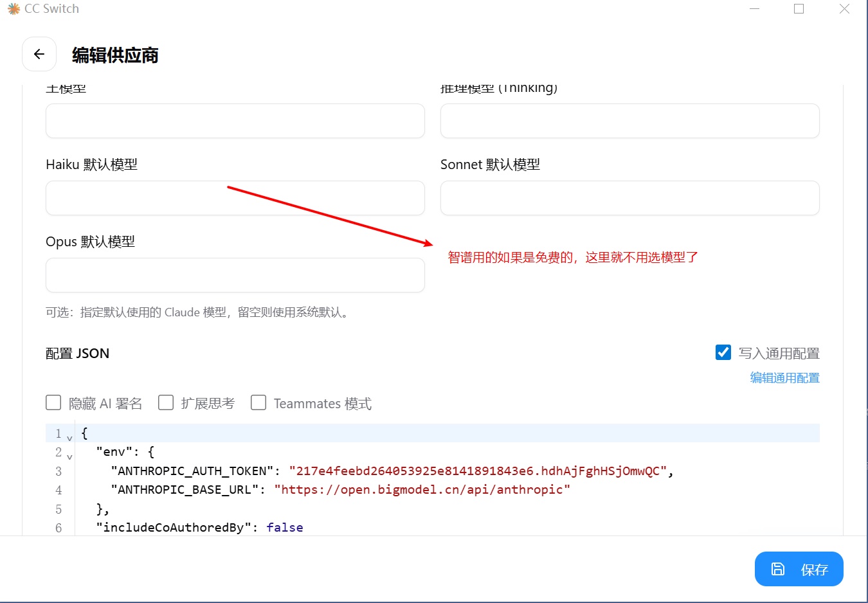Click line number 5 in the gutter
Image resolution: width=868 pixels, height=603 pixels.
[59, 509]
